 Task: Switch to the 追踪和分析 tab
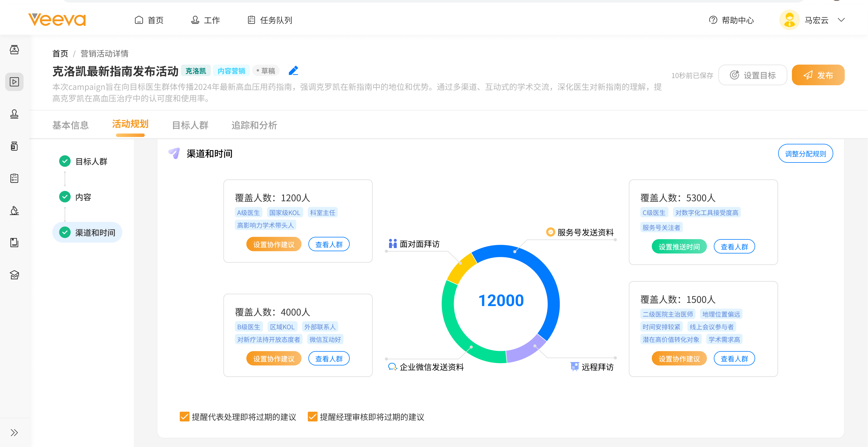(x=254, y=125)
